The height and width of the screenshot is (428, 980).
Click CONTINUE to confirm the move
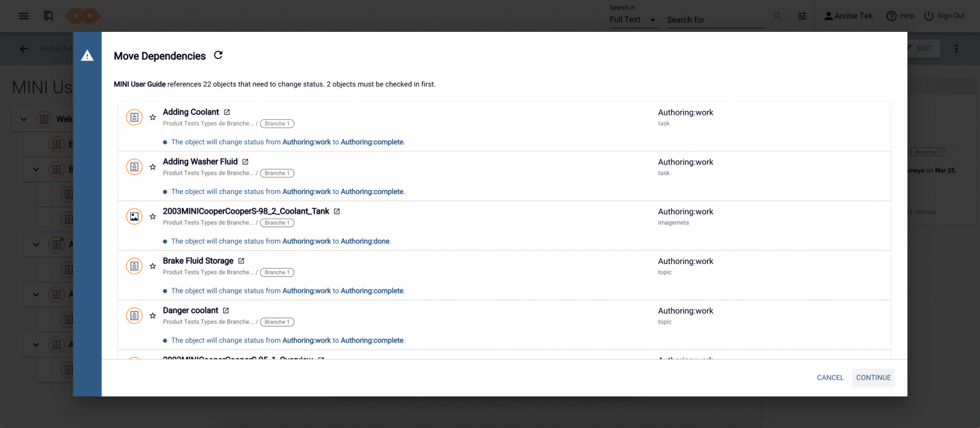tap(873, 378)
